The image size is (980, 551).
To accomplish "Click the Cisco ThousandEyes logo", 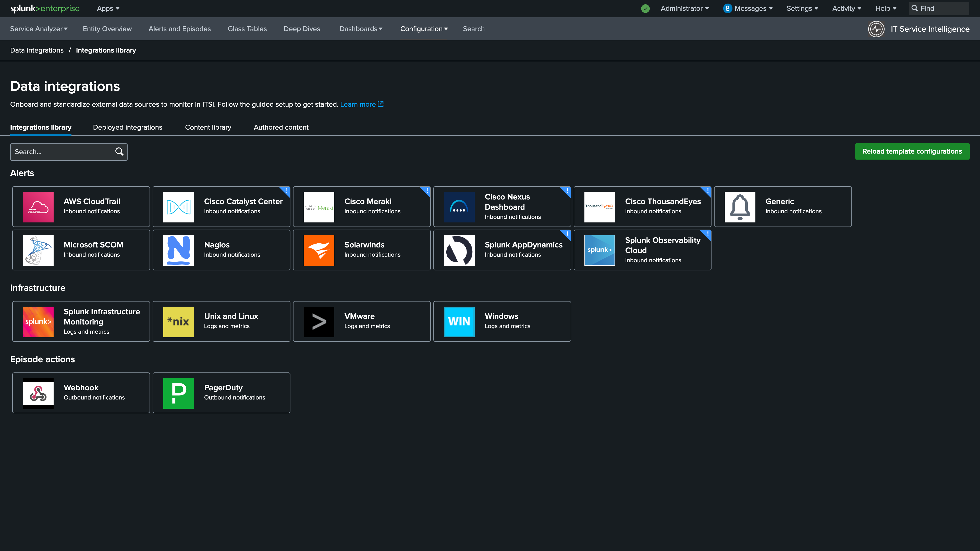I will [x=599, y=207].
